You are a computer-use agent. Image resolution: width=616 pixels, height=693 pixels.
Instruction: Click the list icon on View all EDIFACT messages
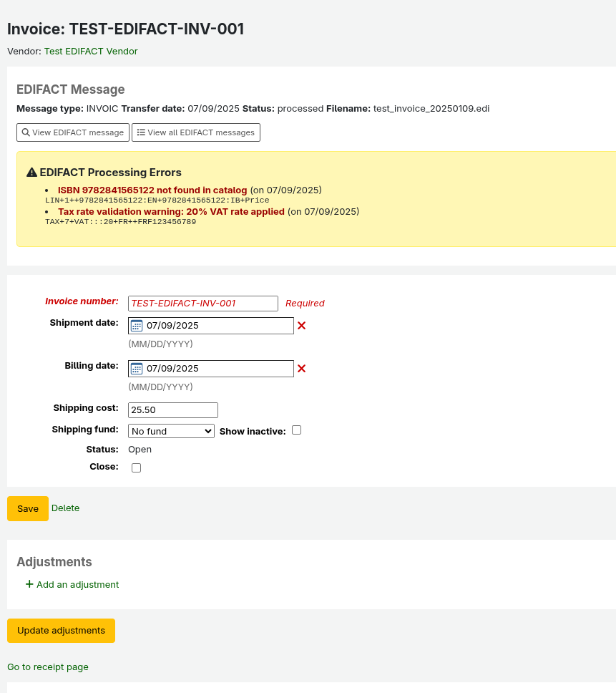click(x=141, y=132)
